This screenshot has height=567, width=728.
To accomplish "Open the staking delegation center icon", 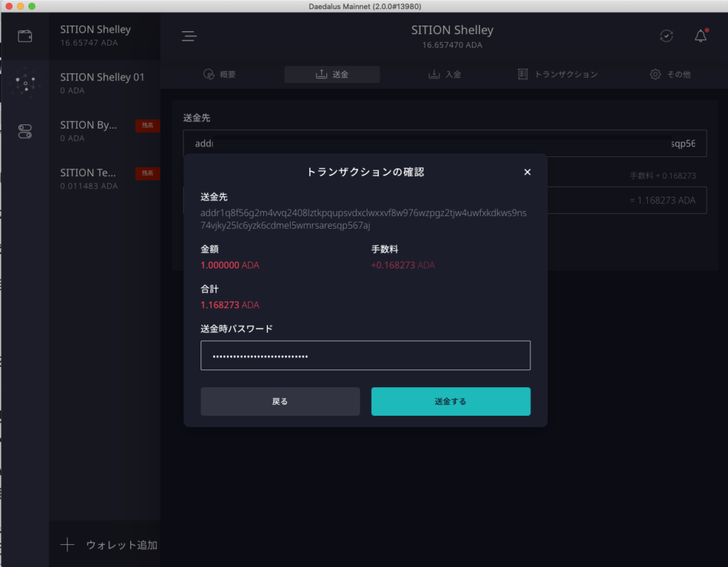I will point(25,84).
